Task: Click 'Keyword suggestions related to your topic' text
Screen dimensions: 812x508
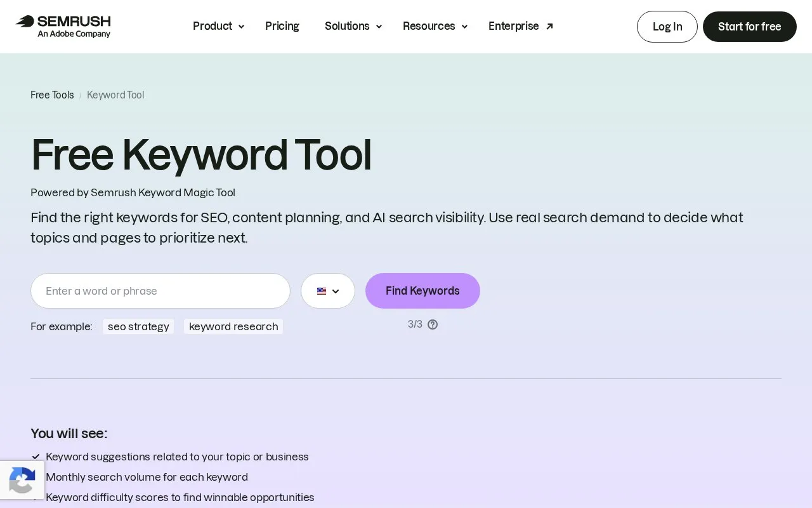Action: tap(177, 457)
